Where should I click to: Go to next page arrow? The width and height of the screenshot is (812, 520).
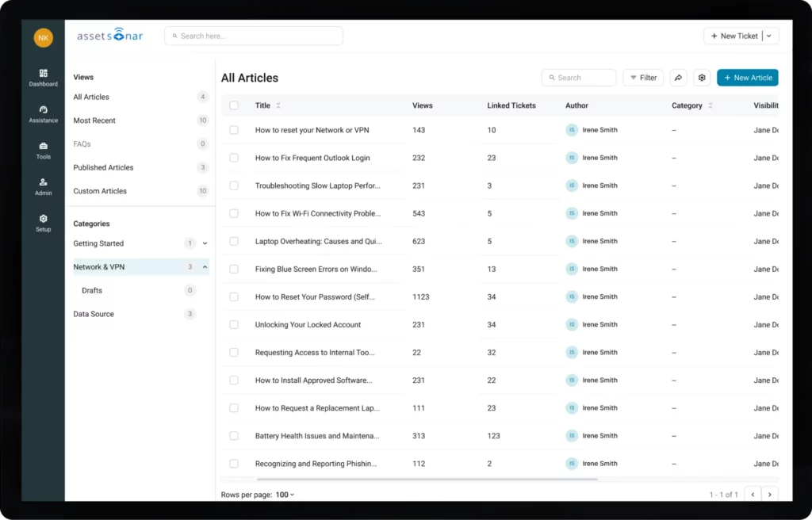[x=770, y=495]
